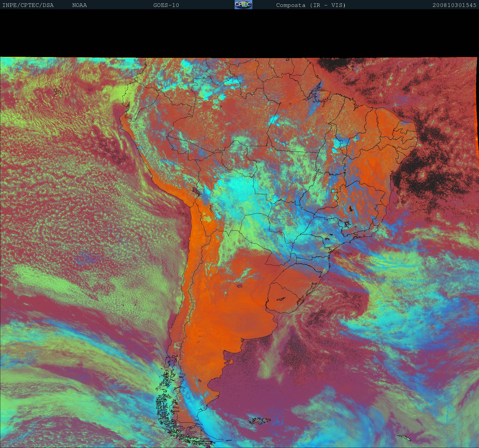
Task: Select the NOAA text in the header
Action: [79, 5]
